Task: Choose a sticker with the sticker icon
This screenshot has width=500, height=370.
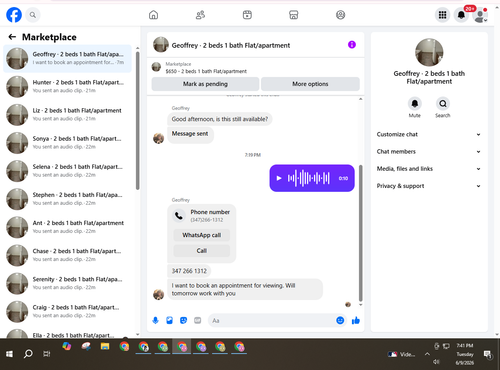Action: pyautogui.click(x=183, y=321)
